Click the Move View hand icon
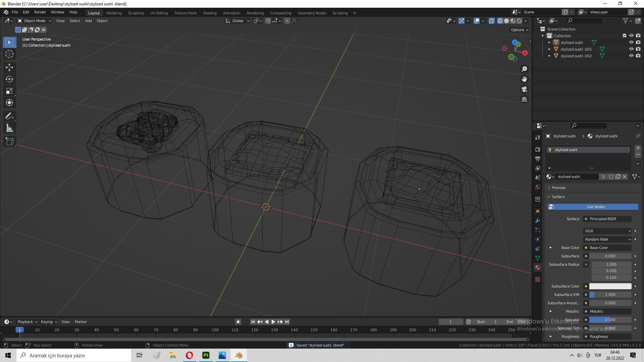 [x=524, y=79]
